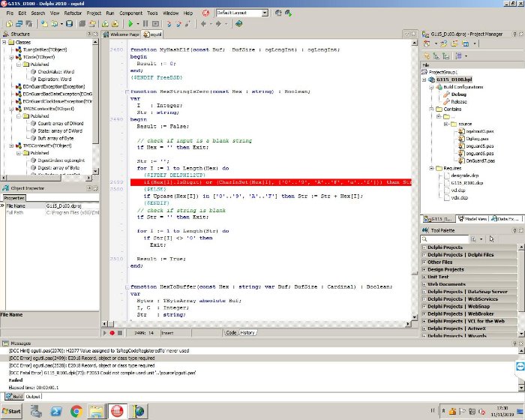
Task: Click the code editor vertical scrollbar down arrow
Action: 415,316
